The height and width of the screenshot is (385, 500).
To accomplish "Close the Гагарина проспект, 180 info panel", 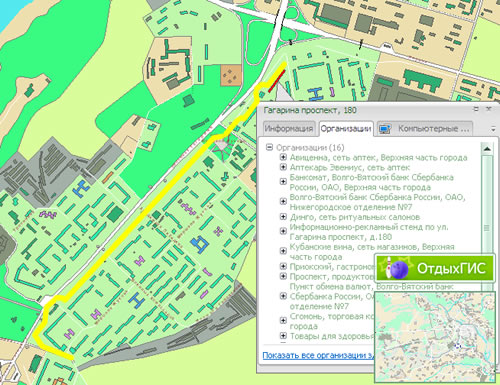I will 489,109.
